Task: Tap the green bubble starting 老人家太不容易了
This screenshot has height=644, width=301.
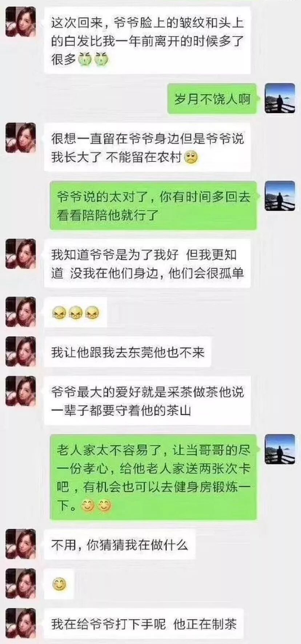Action: [153, 478]
